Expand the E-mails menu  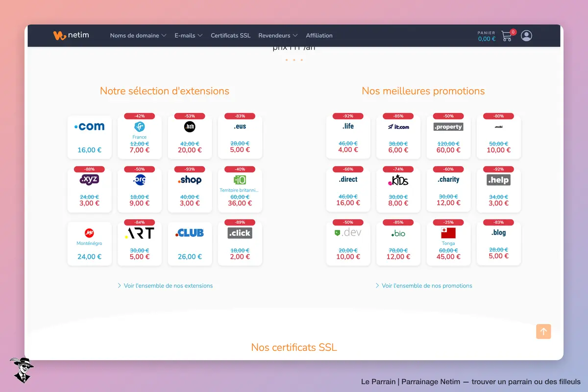pos(189,36)
